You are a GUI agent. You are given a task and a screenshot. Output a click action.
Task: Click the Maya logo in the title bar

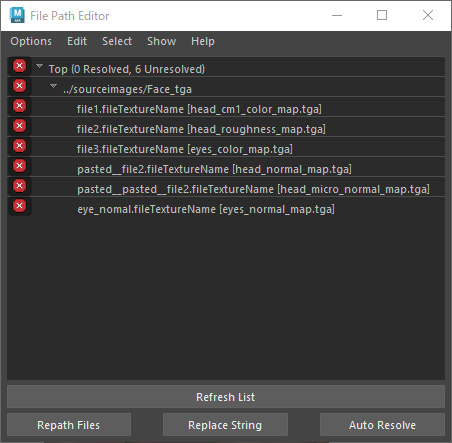point(17,15)
